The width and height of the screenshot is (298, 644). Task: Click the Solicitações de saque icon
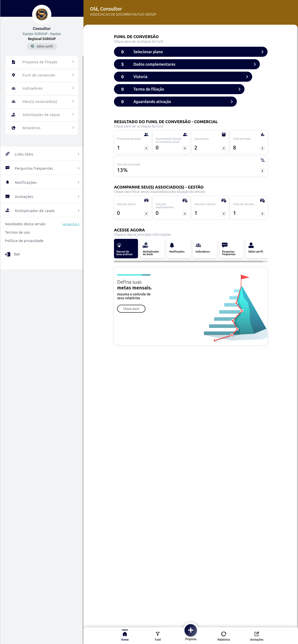(13, 115)
